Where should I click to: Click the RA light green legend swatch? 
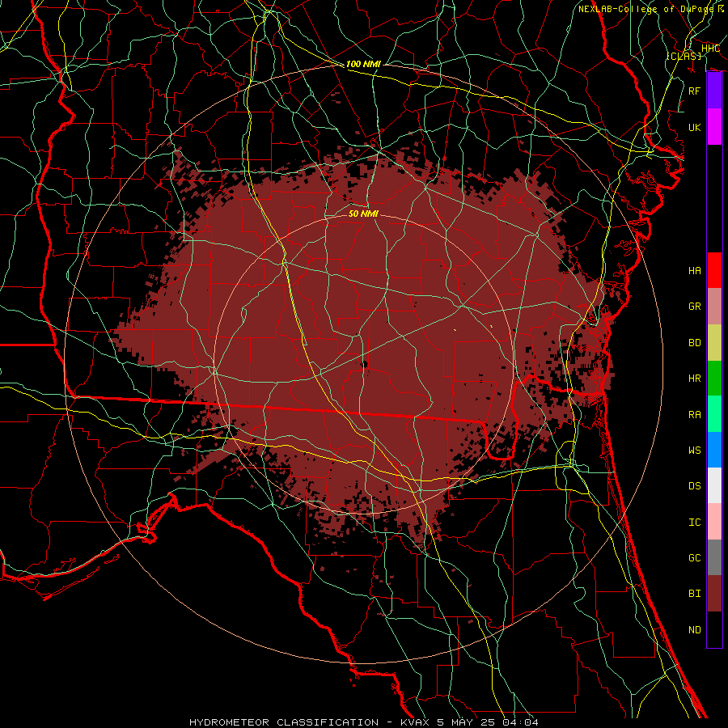[x=714, y=414]
